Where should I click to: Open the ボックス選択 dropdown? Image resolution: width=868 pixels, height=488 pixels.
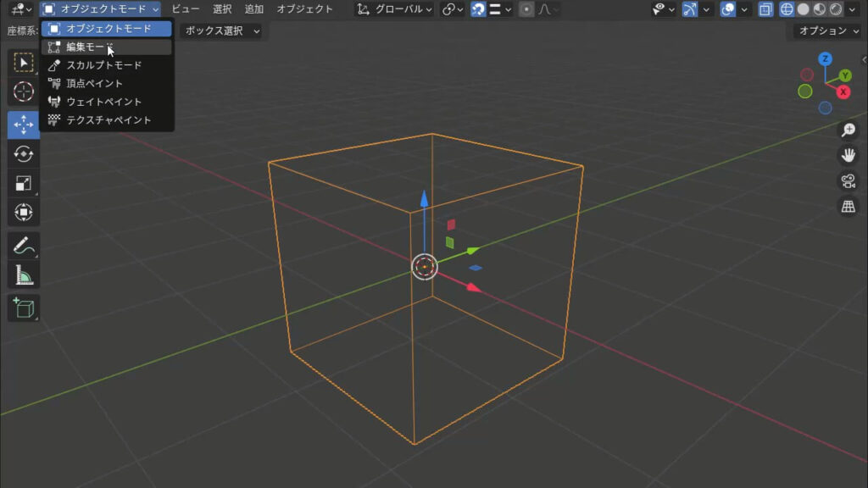221,31
